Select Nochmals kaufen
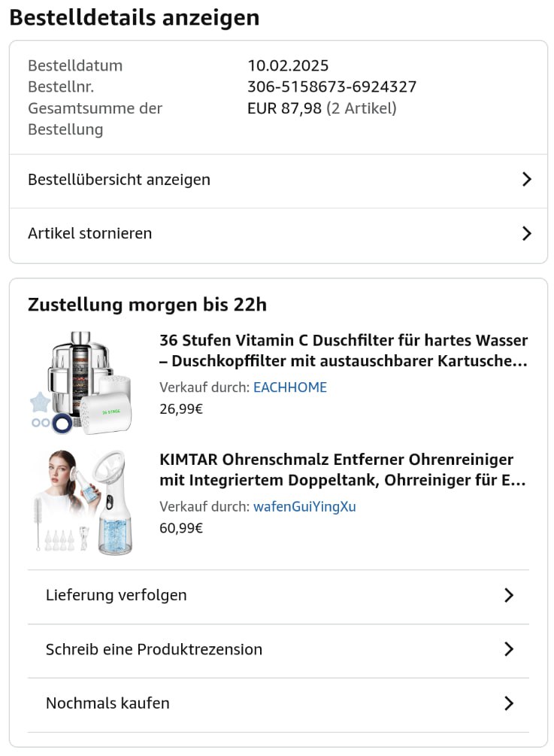The width and height of the screenshot is (554, 756). pos(107,703)
